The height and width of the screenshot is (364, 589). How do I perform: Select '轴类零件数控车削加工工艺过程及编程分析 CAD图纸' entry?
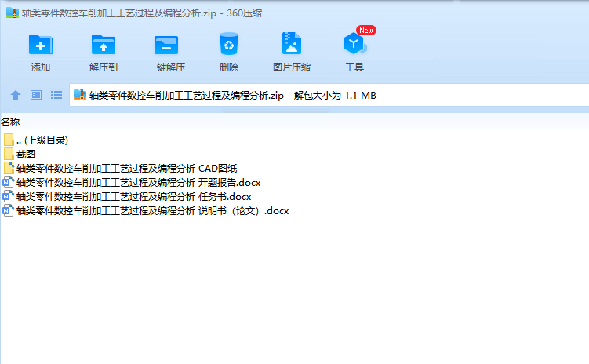coord(126,169)
